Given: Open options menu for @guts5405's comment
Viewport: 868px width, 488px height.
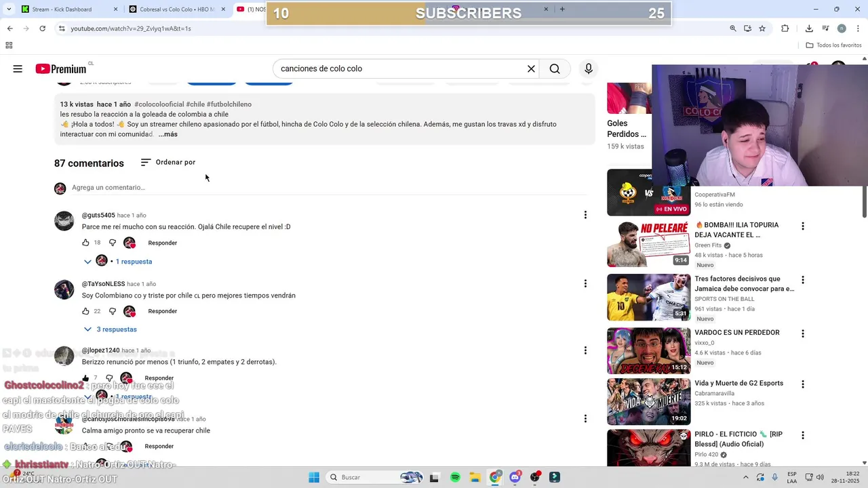Looking at the screenshot, I should (585, 215).
